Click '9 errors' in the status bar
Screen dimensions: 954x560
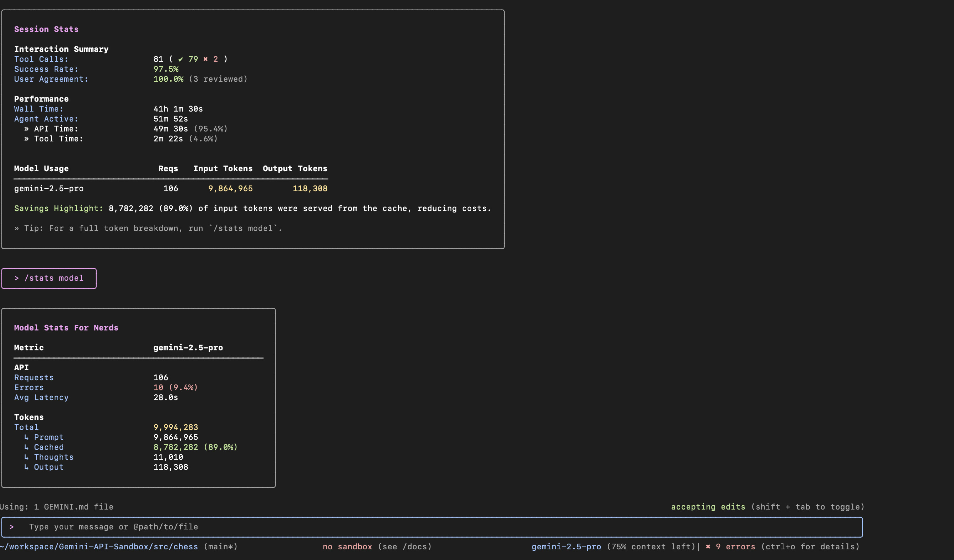pos(735,547)
